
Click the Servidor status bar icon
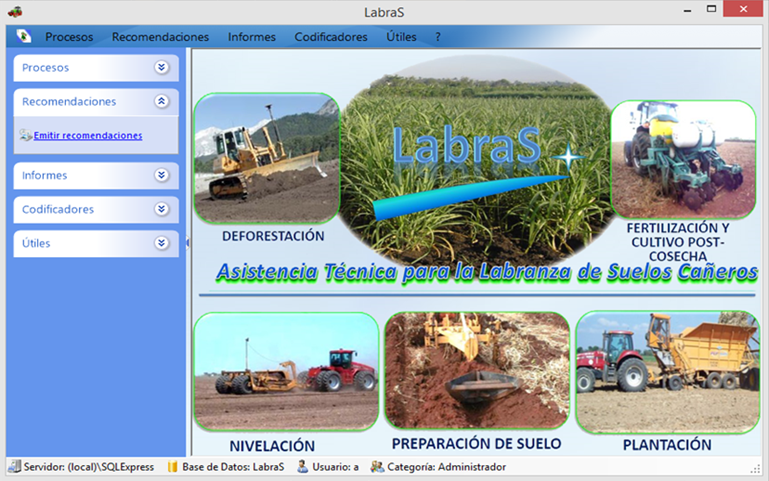coord(14,467)
